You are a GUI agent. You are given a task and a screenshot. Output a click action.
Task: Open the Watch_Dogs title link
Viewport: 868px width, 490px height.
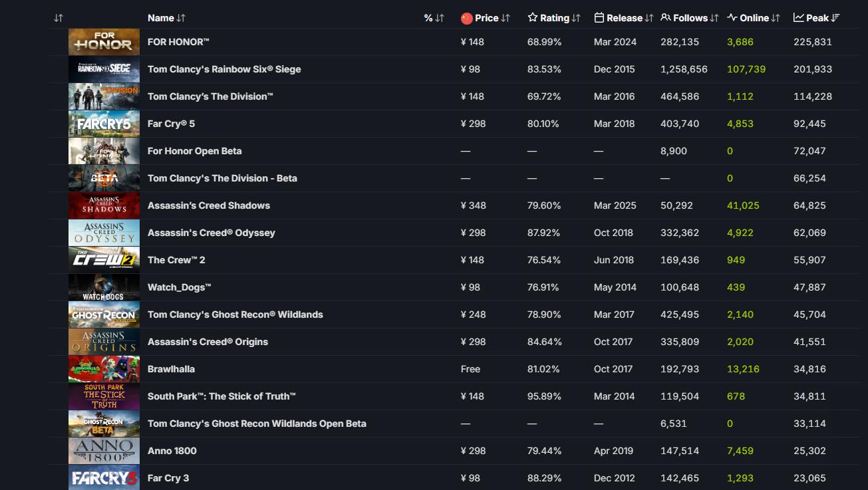180,287
